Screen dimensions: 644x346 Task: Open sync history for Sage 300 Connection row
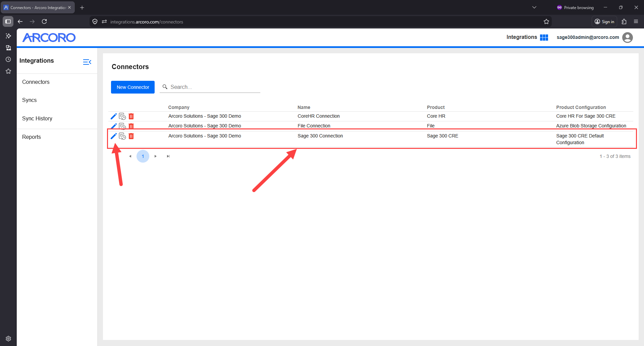pyautogui.click(x=122, y=136)
